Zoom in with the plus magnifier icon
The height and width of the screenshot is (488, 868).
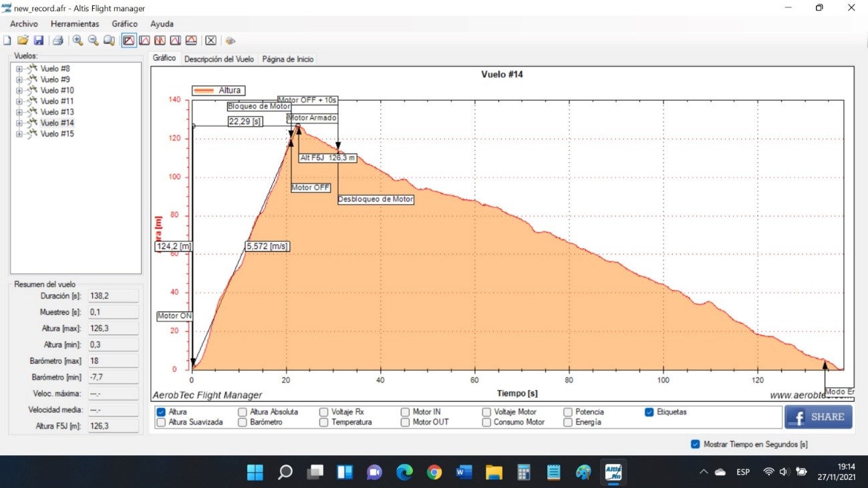[x=78, y=41]
